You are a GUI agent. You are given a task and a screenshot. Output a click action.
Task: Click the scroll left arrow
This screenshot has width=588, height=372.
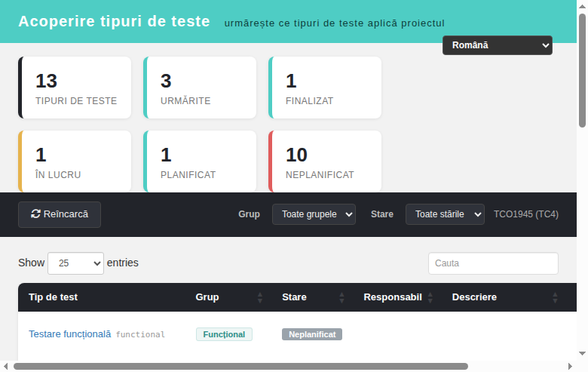point(5,367)
